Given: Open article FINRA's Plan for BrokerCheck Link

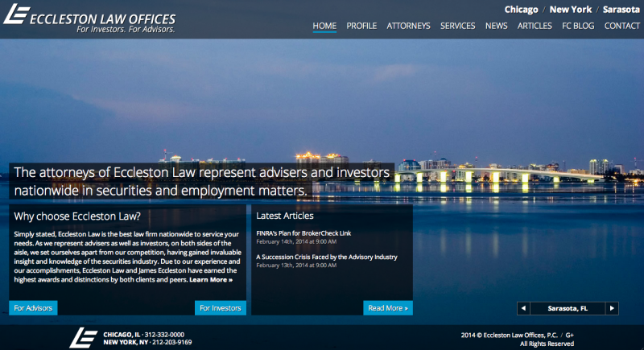Looking at the screenshot, I should coord(303,233).
